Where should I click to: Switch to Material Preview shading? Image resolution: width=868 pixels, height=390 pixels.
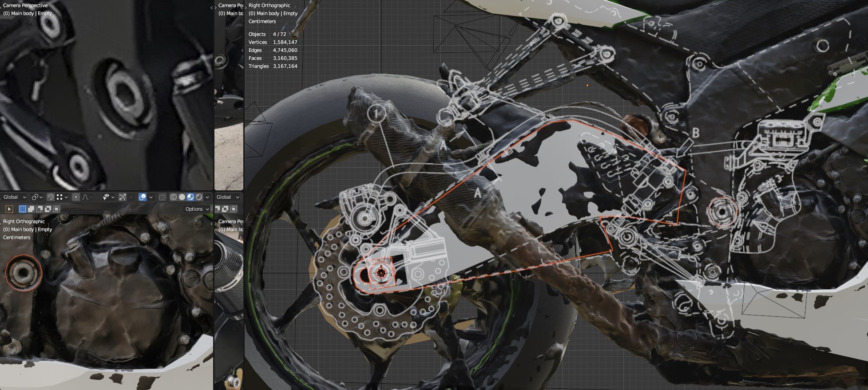[x=190, y=197]
